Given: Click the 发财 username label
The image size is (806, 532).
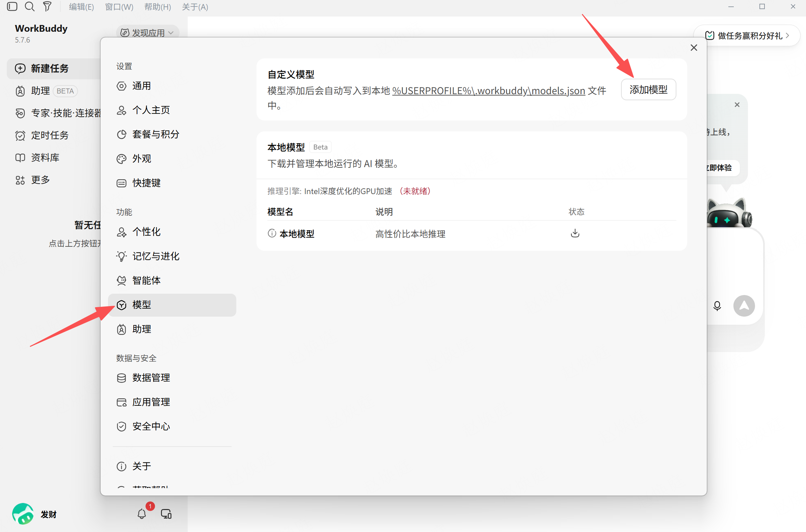Looking at the screenshot, I should pos(49,514).
